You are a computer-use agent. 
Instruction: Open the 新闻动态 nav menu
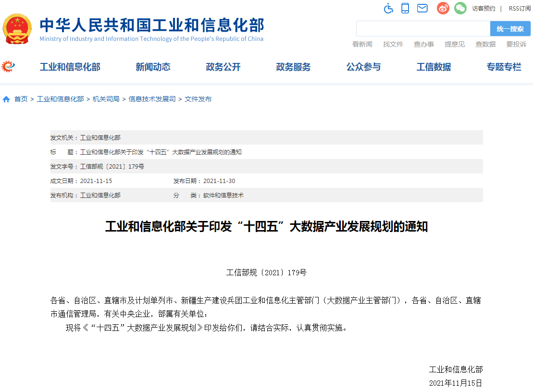click(153, 67)
